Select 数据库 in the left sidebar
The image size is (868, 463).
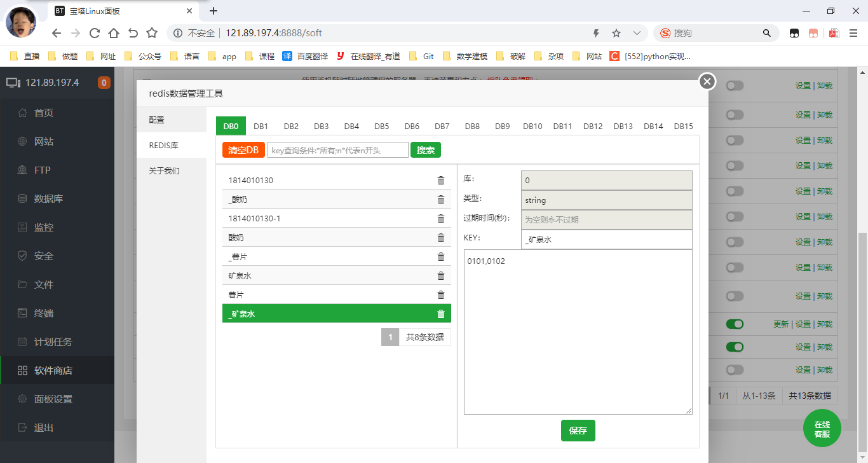coord(48,199)
